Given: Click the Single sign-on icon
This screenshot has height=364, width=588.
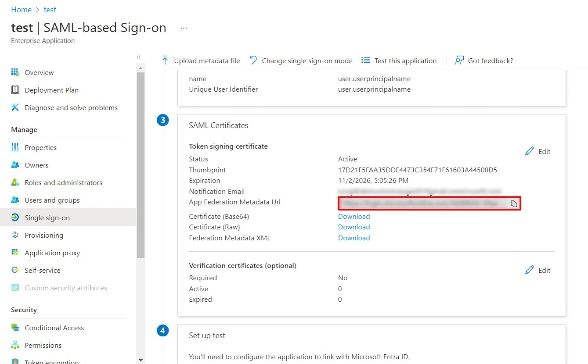Looking at the screenshot, I should [x=15, y=218].
